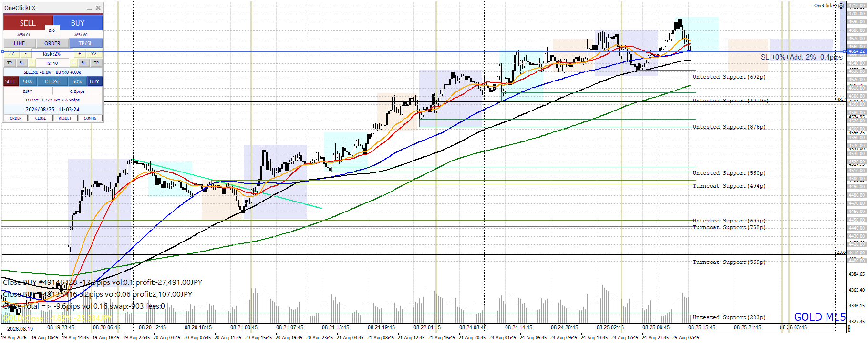The image size is (868, 343).
Task: Click the TS: 10 trailing stop field
Action: point(52,63)
